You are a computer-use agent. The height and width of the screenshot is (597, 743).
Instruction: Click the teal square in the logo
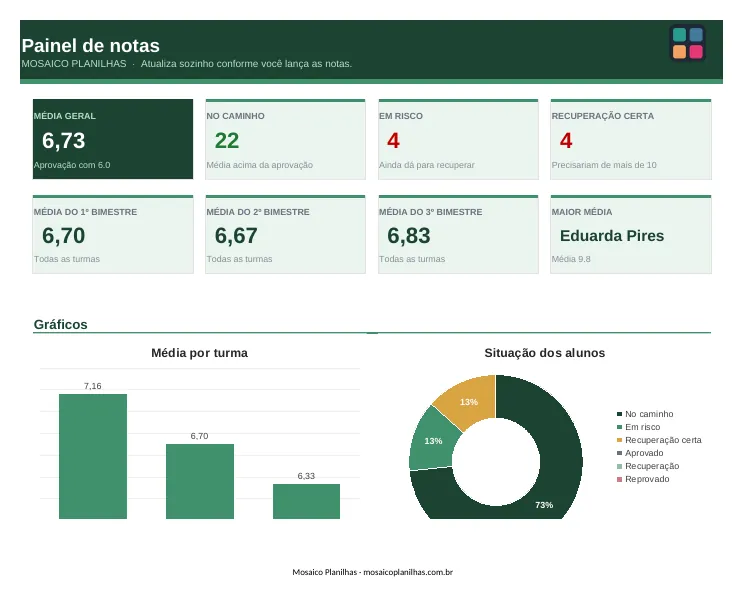[x=679, y=35]
